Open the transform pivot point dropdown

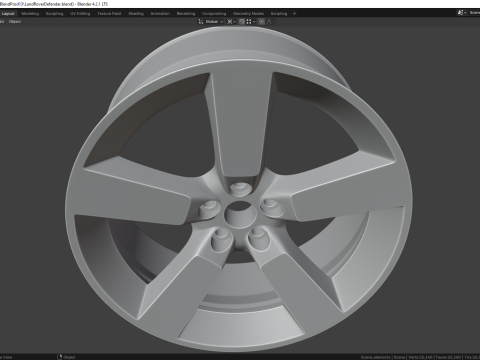click(x=231, y=22)
